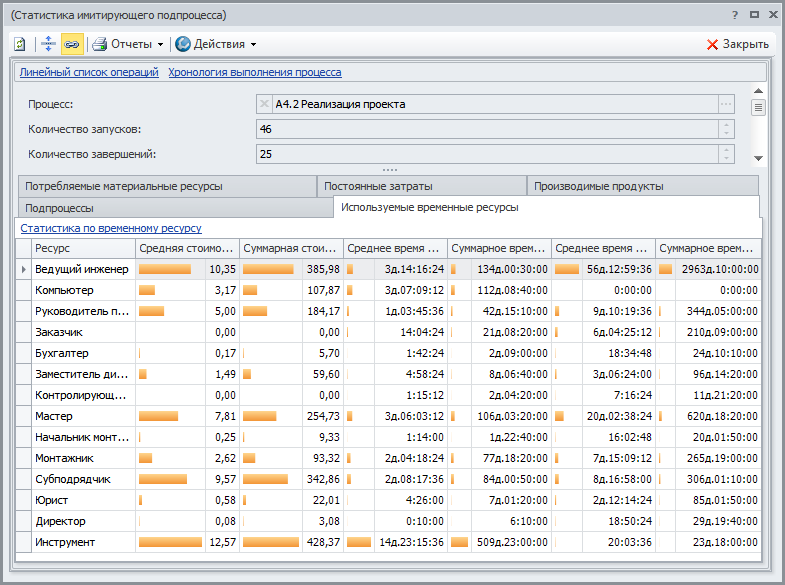Image resolution: width=785 pixels, height=585 pixels.
Task: Open the Подпроцессы tab
Action: (x=60, y=207)
